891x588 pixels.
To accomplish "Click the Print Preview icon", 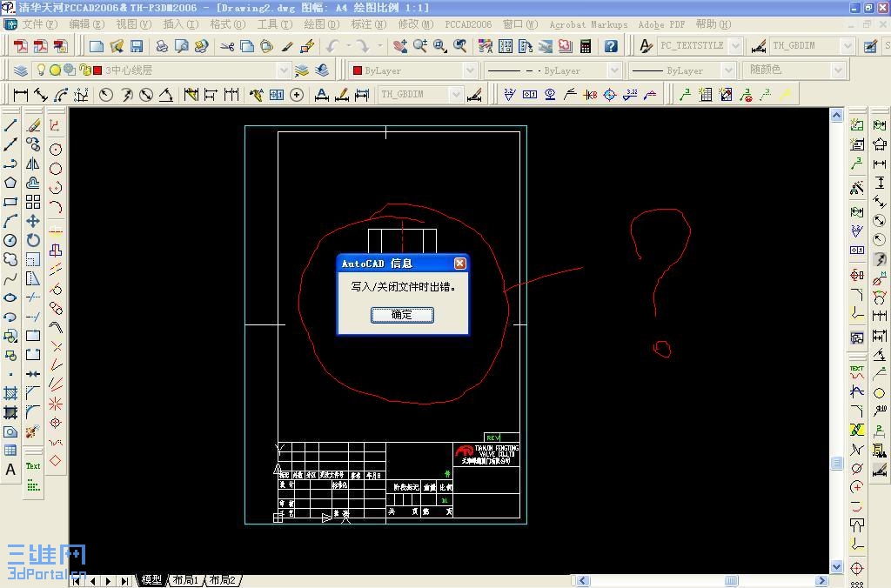I will click(181, 46).
